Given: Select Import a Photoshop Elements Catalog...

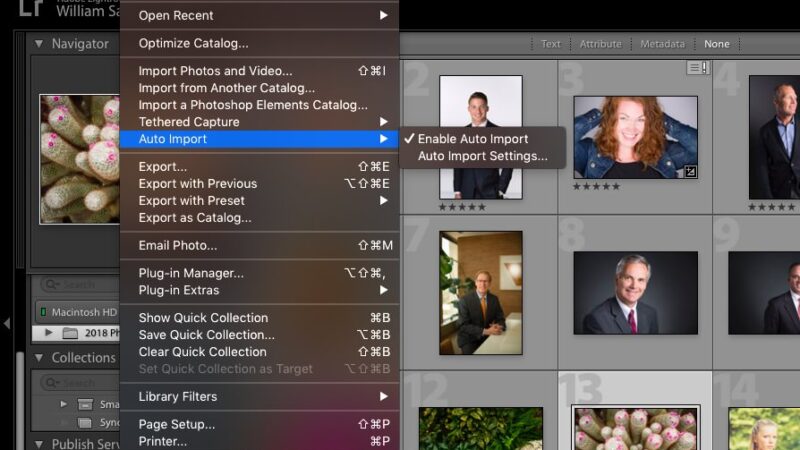Looking at the screenshot, I should tap(259, 105).
